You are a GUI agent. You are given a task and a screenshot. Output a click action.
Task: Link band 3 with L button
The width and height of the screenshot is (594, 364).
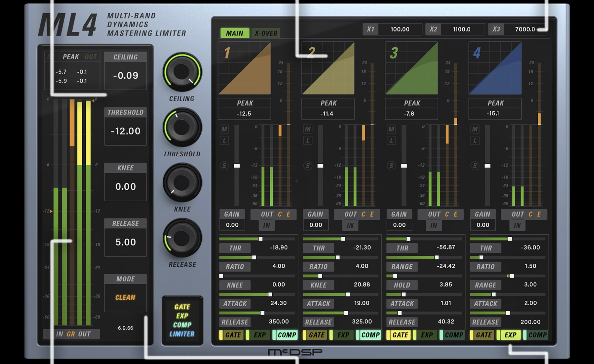pyautogui.click(x=391, y=141)
